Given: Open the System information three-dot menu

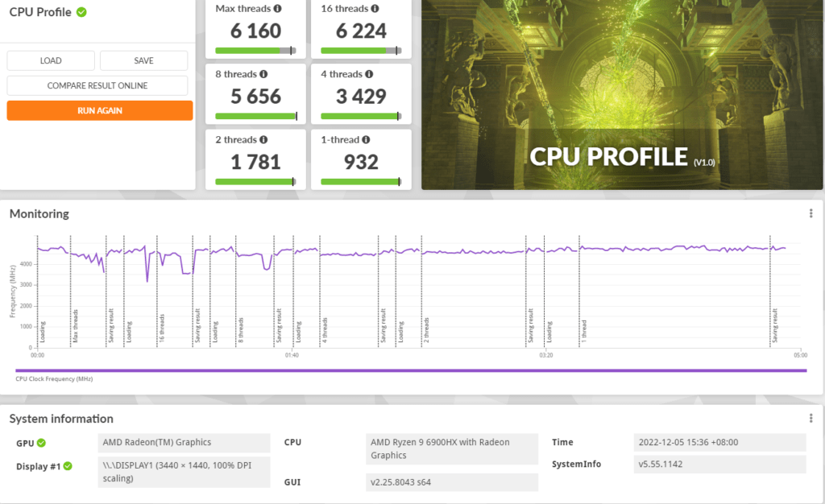Looking at the screenshot, I should (810, 419).
